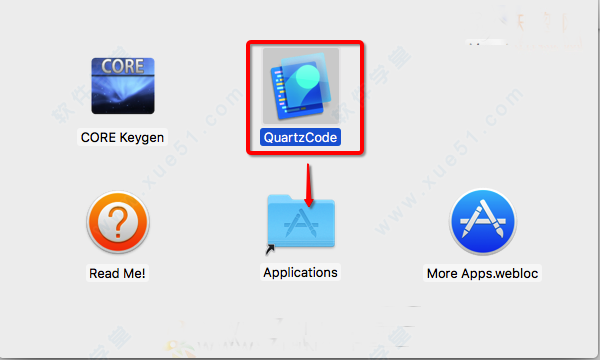600x360 pixels.
Task: Click the CORE lettering on the keygen icon
Action: point(123,66)
